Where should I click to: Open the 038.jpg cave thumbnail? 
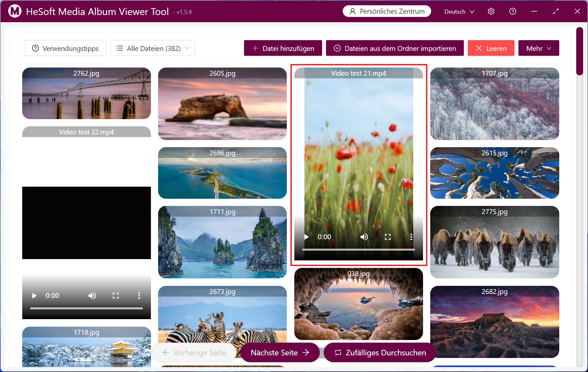point(359,304)
